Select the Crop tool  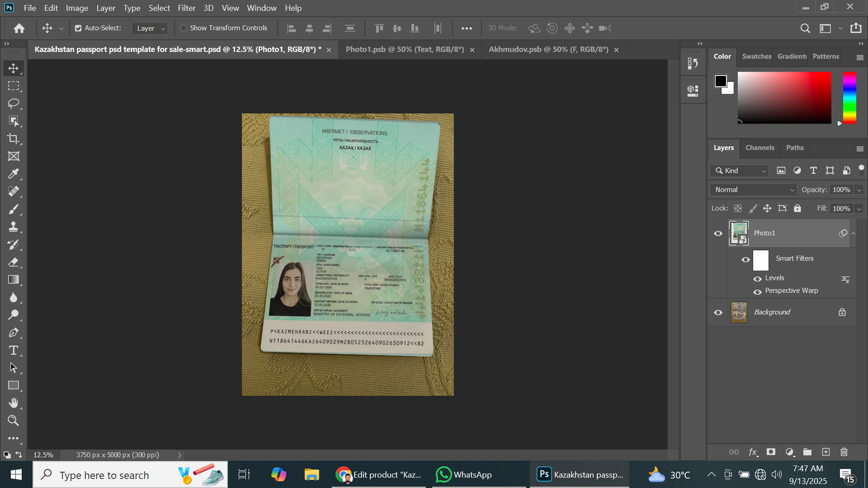(x=14, y=139)
